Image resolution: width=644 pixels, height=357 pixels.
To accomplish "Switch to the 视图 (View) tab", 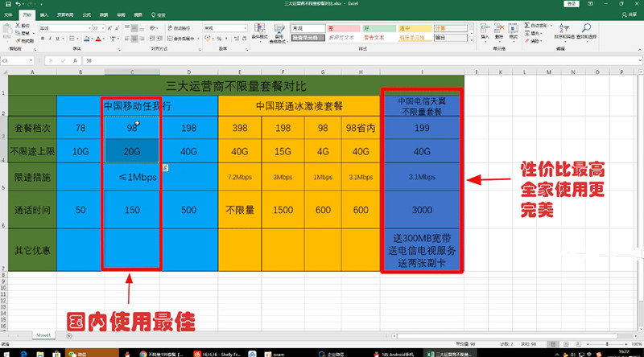I will click(138, 15).
